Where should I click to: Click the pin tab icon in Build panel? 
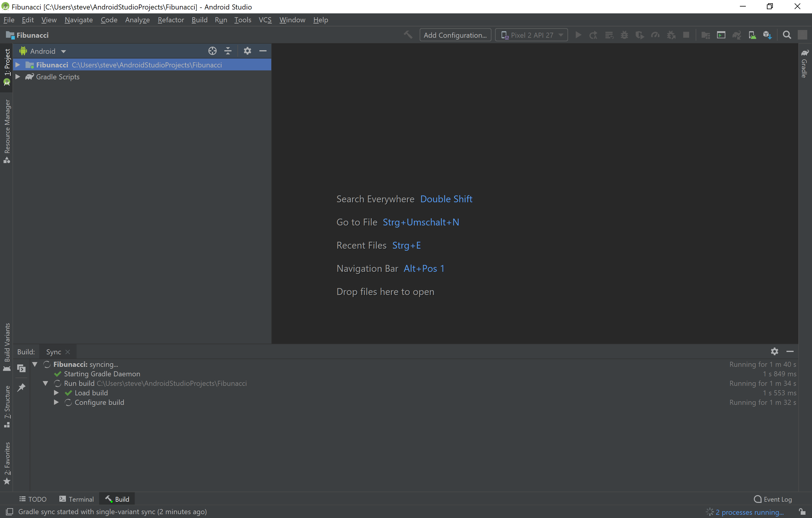click(x=21, y=387)
